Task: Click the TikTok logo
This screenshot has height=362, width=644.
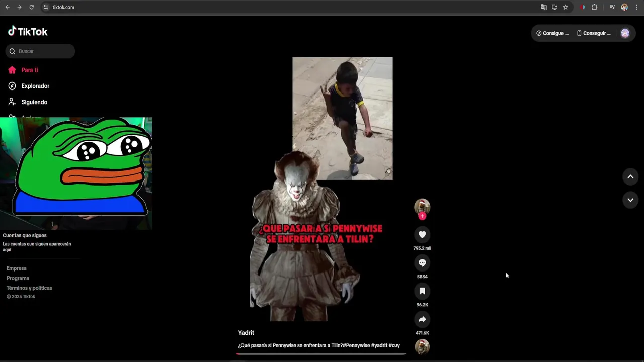Action: click(x=28, y=32)
